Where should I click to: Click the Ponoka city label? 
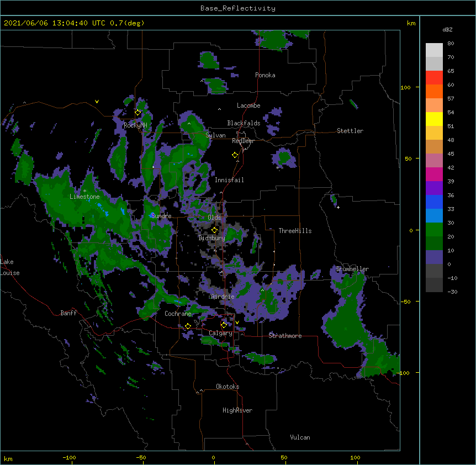(265, 75)
